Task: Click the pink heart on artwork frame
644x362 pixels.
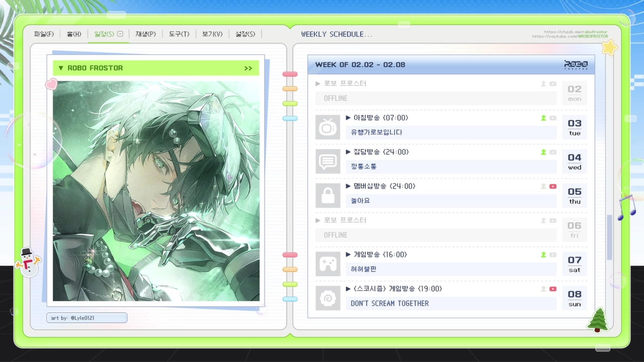Action: click(x=51, y=84)
